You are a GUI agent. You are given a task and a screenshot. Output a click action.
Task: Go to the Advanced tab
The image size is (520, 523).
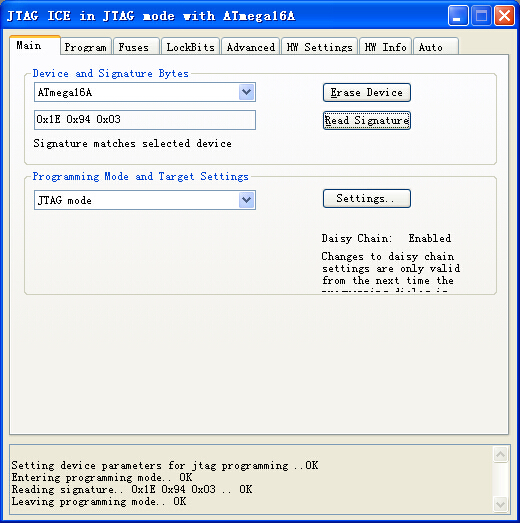250,47
